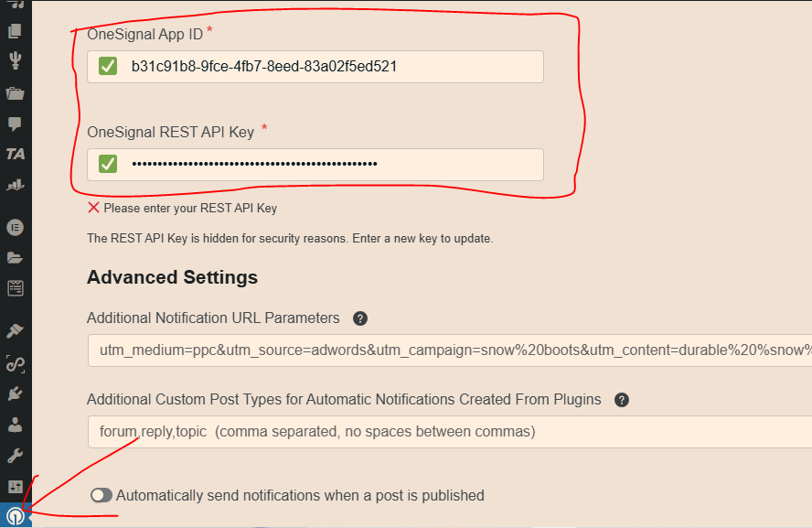Open the bar chart statistics icon
Screen dimensions: 812x528
click(x=15, y=185)
